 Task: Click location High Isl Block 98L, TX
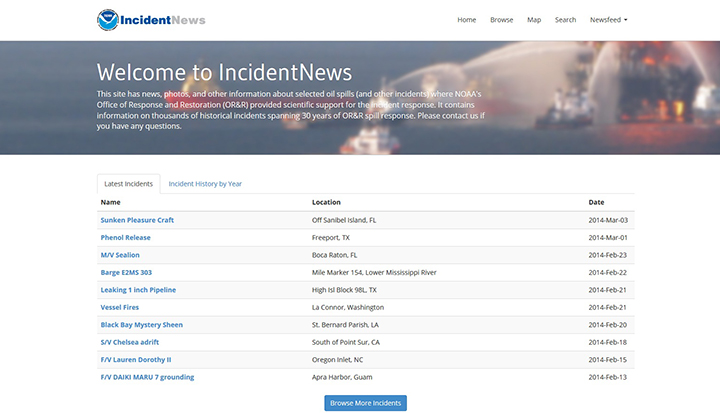[344, 290]
